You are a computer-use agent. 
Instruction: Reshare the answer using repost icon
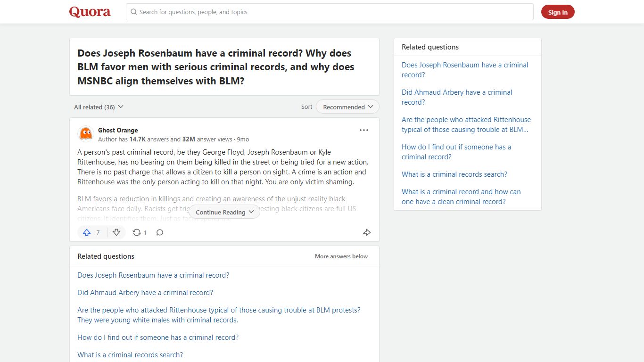(x=140, y=232)
